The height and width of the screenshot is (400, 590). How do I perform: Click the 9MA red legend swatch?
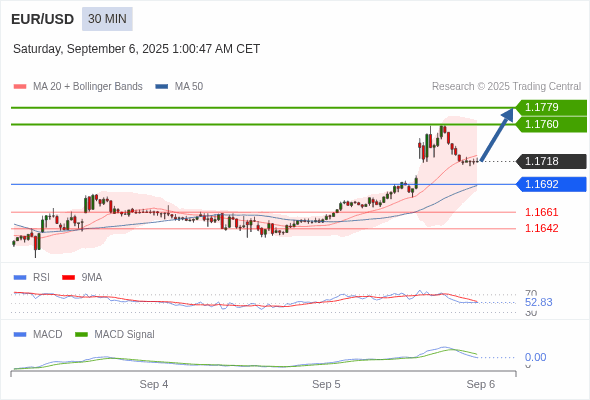[68, 278]
